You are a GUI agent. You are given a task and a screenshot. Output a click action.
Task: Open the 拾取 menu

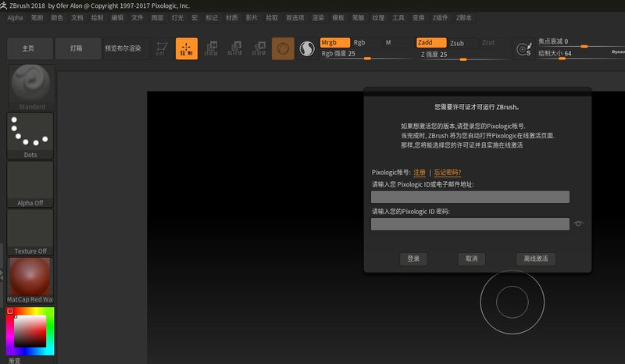(x=272, y=18)
